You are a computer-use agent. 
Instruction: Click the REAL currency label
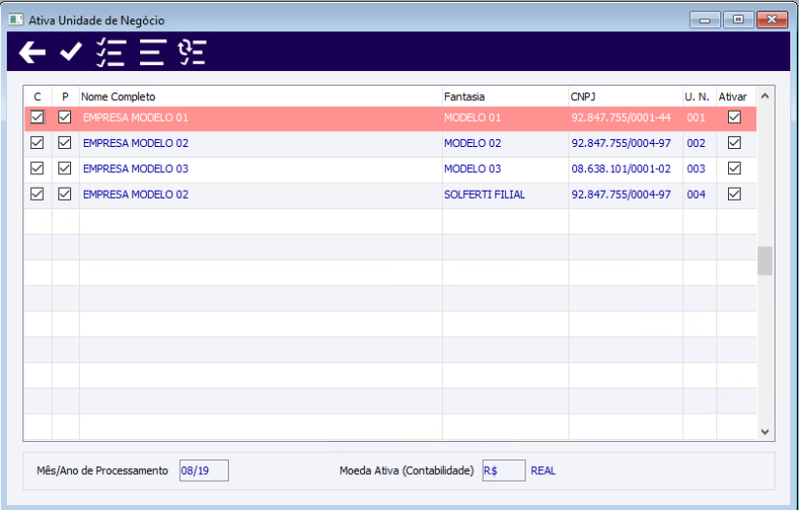click(543, 471)
